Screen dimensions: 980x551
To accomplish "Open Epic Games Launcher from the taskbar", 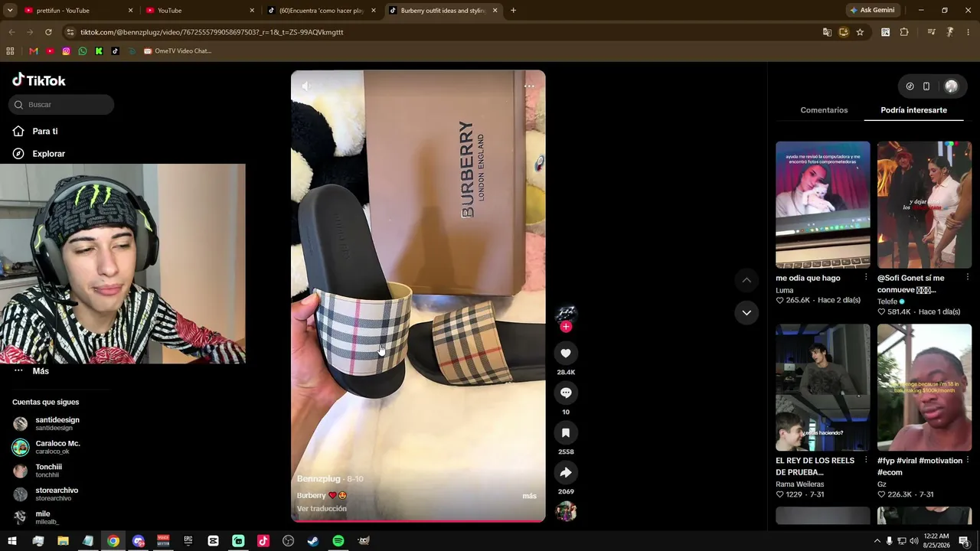I will (188, 541).
